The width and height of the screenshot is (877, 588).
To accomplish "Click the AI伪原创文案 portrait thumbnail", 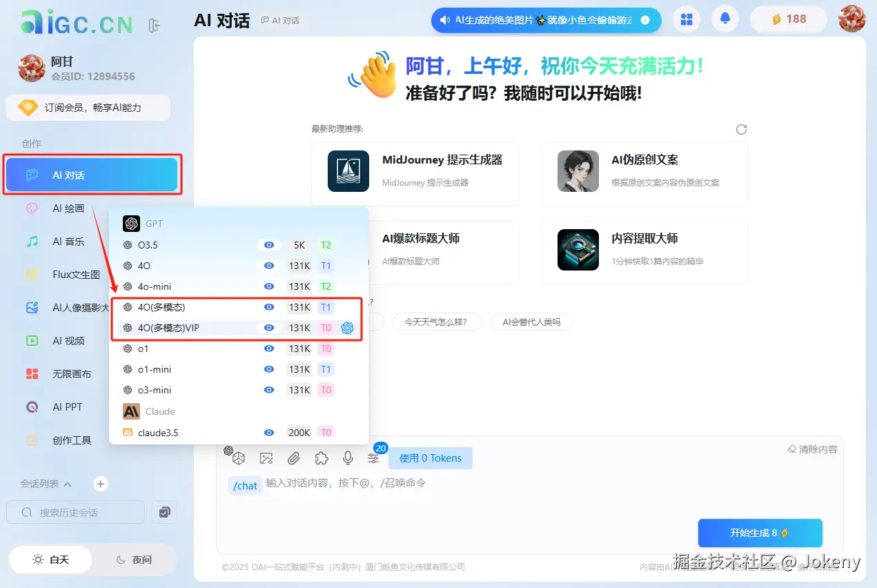I will [578, 170].
